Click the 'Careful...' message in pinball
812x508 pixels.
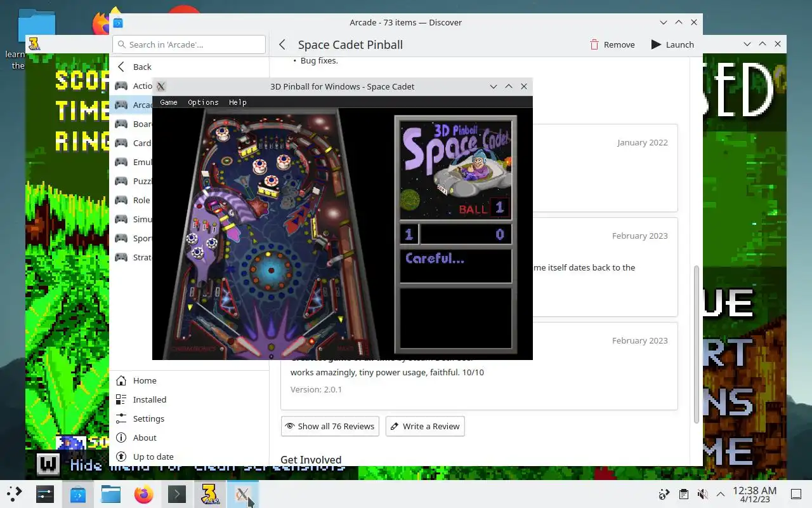point(435,258)
